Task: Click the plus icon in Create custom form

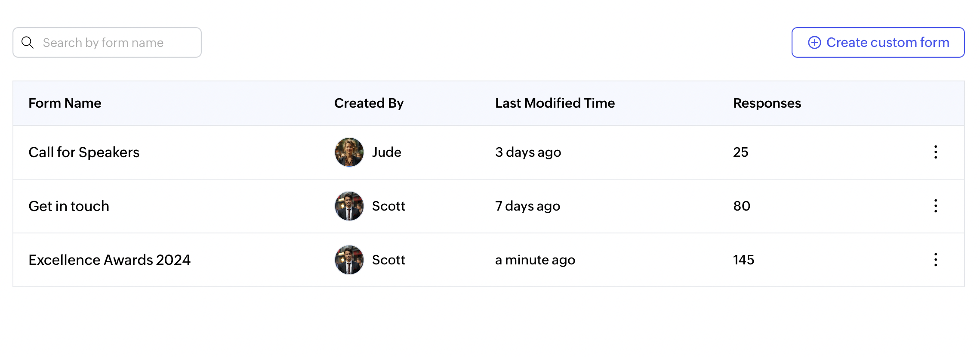Action: 814,43
